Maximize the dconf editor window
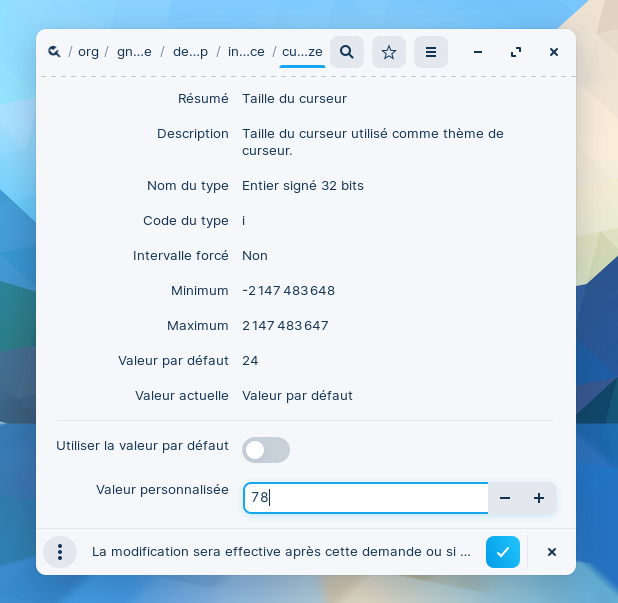618x603 pixels. click(516, 52)
